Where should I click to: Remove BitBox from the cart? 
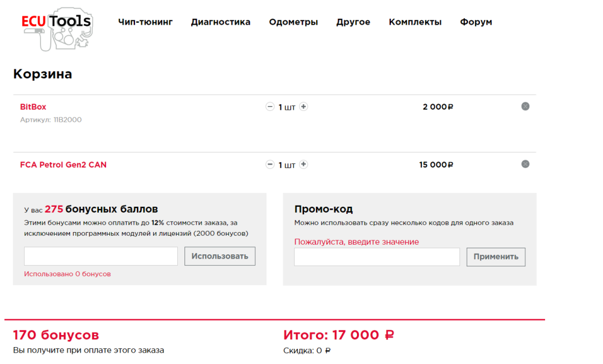pos(525,106)
